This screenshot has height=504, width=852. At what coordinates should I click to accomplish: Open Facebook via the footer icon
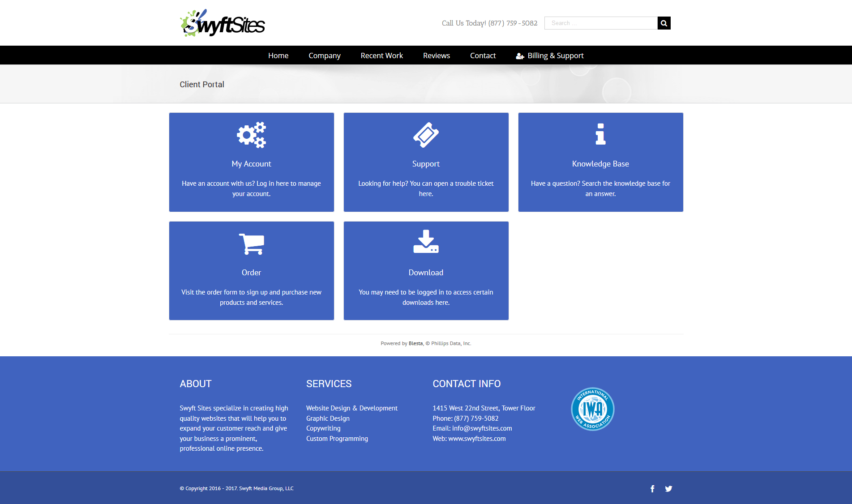point(652,488)
